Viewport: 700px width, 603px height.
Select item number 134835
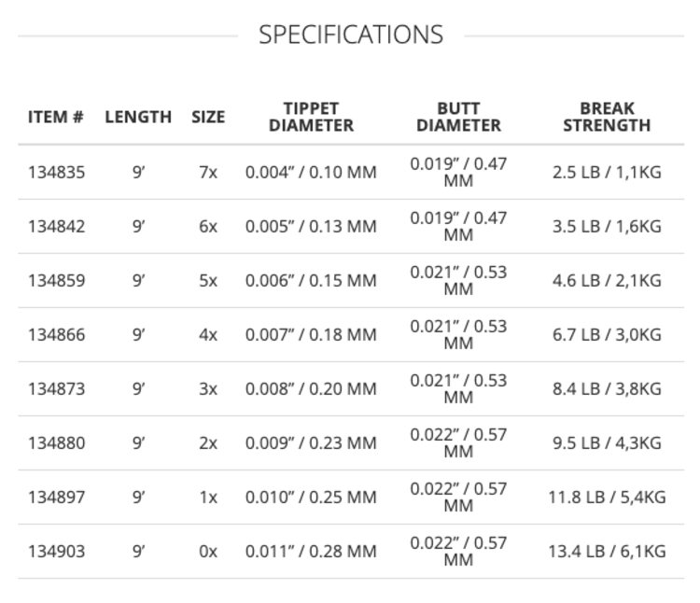coord(56,173)
